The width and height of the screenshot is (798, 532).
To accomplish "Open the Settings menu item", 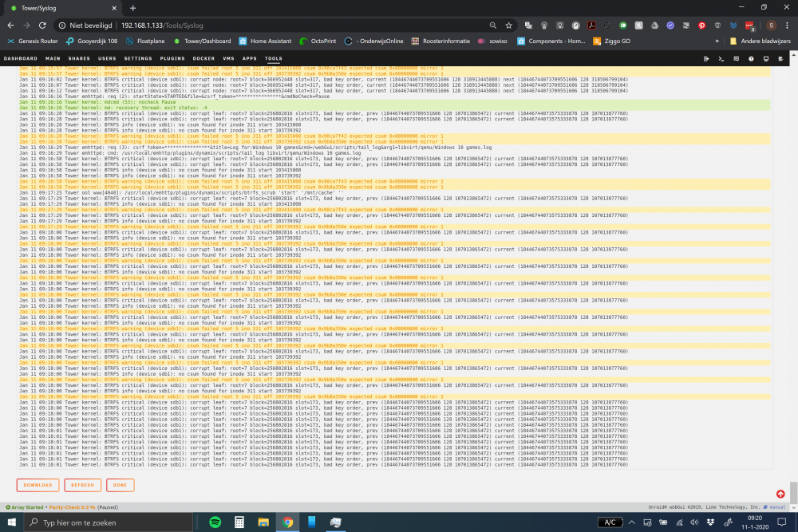I will [x=138, y=58].
